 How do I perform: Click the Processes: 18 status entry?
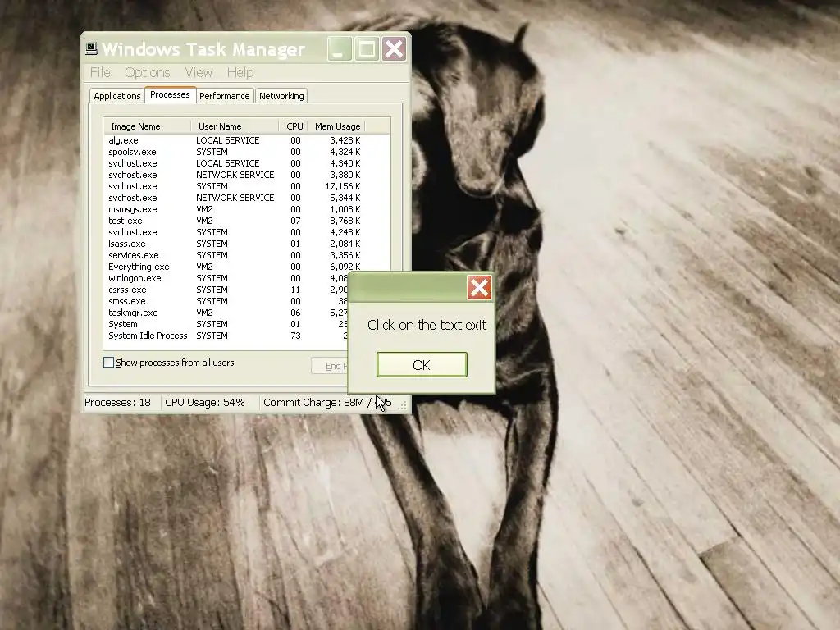click(x=118, y=402)
